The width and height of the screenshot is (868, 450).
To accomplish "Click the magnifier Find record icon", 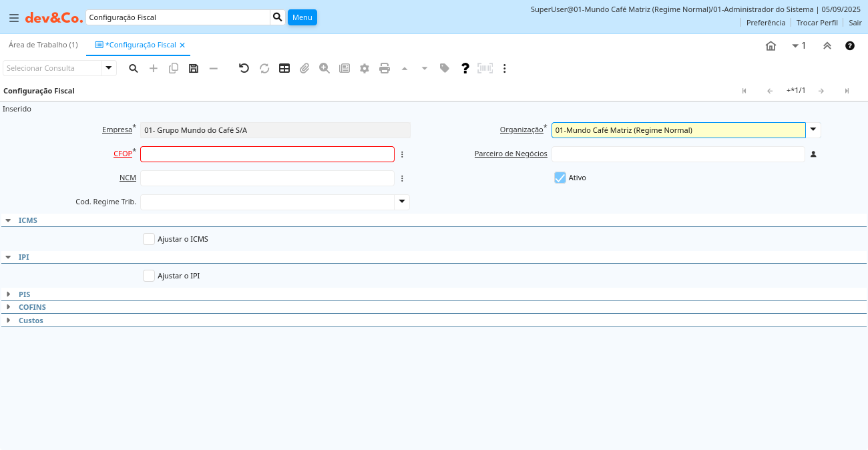I will pyautogui.click(x=134, y=68).
